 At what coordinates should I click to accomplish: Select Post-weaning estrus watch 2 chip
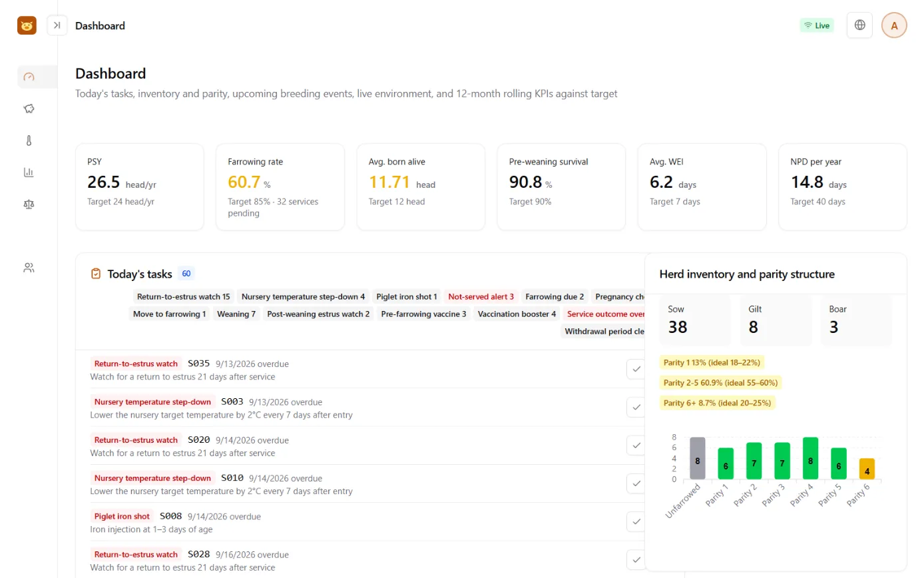tap(318, 314)
